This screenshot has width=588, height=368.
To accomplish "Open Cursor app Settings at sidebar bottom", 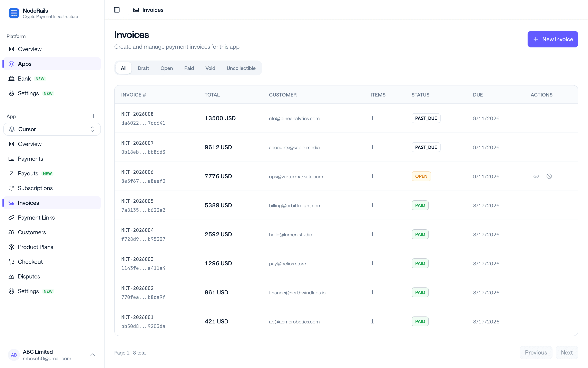I will tap(52, 291).
